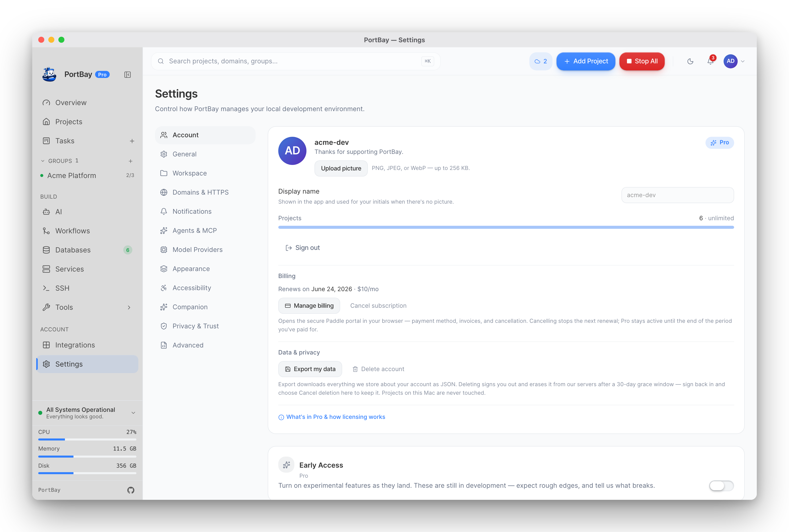Click the Projects usage progress bar

(x=506, y=227)
